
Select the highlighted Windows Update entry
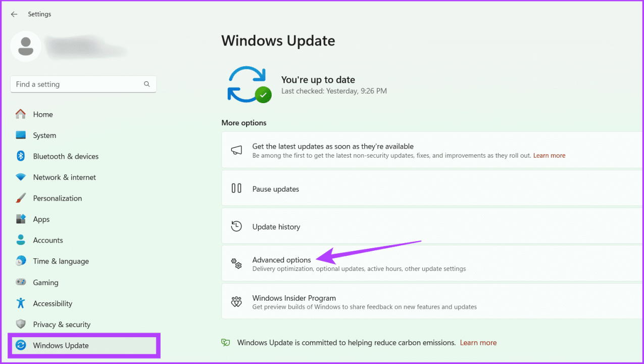coord(60,345)
